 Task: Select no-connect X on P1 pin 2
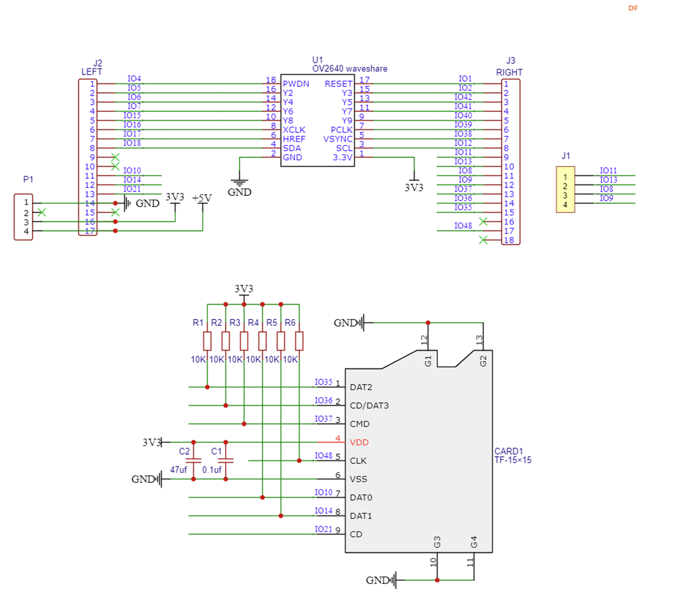(x=41, y=213)
